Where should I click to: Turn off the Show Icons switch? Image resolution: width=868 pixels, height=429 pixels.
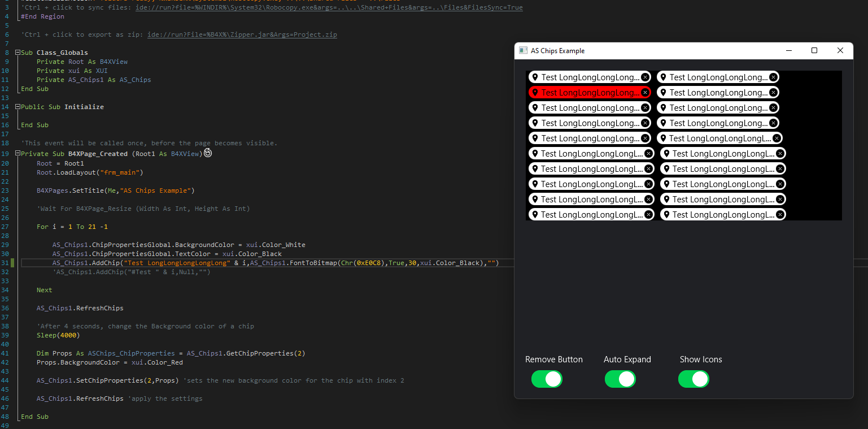(x=693, y=379)
